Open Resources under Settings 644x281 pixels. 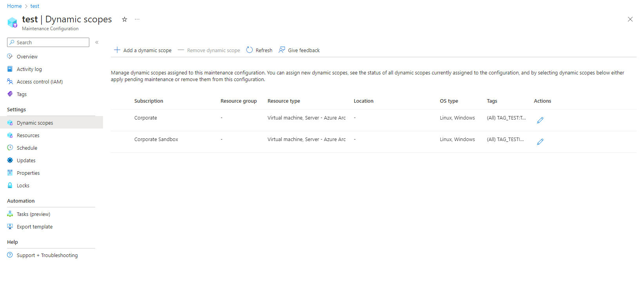(28, 136)
